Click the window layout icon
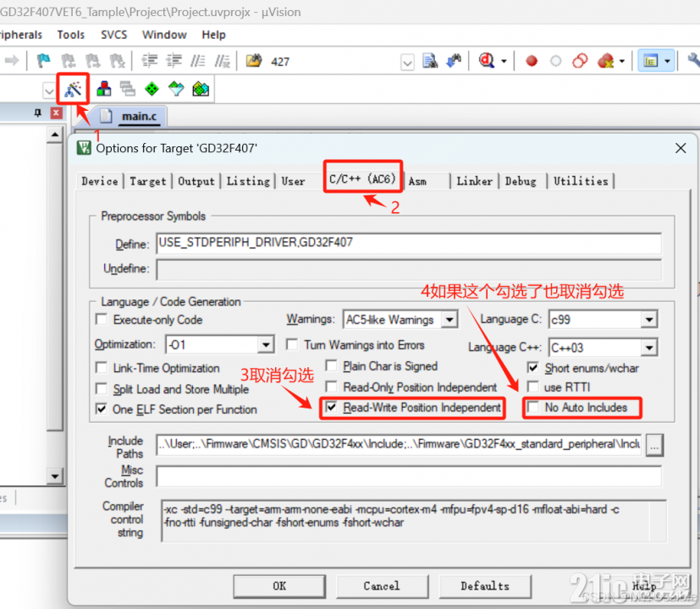The width and height of the screenshot is (700, 609). tap(650, 61)
